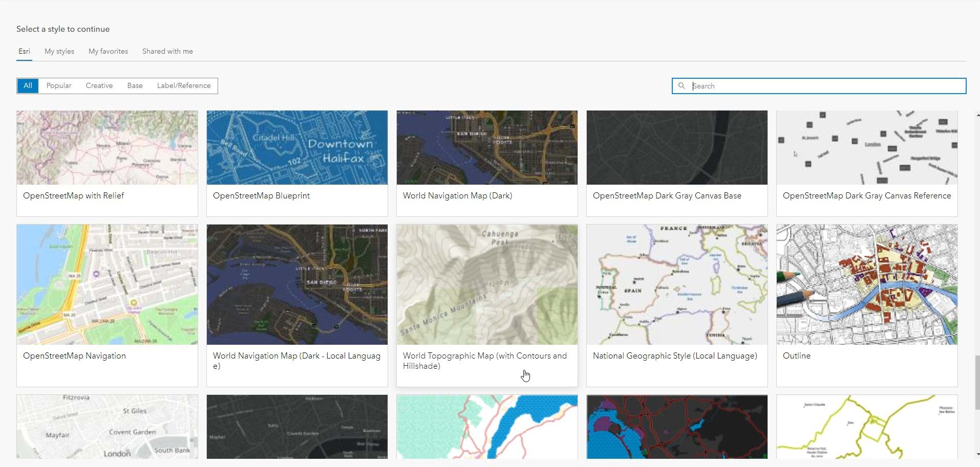Choose the Label/Reference filter

(x=184, y=85)
